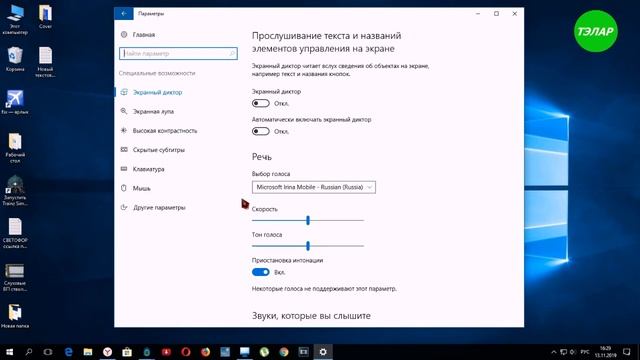Viewport: 640px width, 360px height.
Task: Launch Opera from the taskbar
Action: [x=186, y=352]
